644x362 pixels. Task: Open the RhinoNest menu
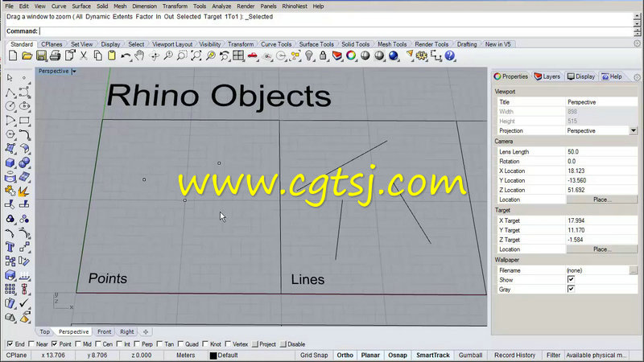click(295, 6)
